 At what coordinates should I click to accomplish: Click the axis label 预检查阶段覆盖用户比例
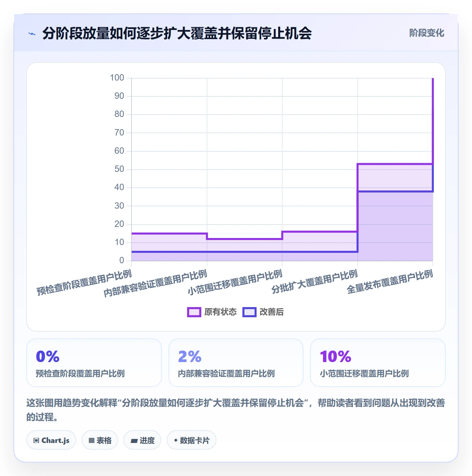click(84, 283)
